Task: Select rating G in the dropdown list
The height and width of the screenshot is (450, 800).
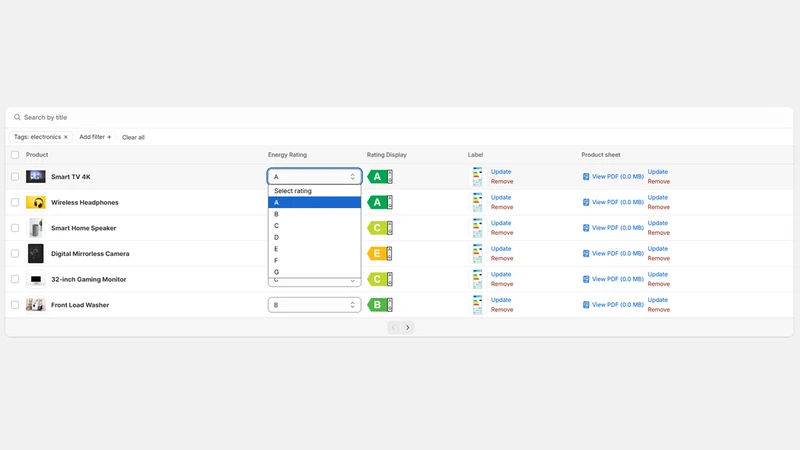Action: [x=314, y=272]
